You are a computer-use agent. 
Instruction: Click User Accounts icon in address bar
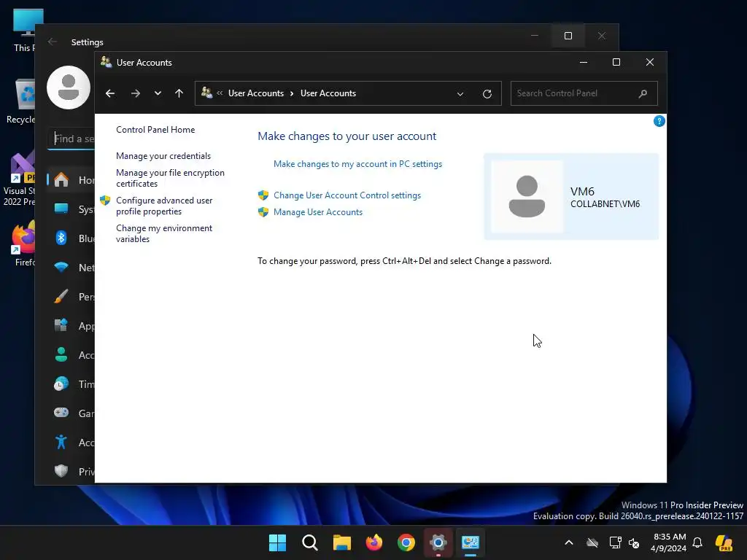click(206, 93)
